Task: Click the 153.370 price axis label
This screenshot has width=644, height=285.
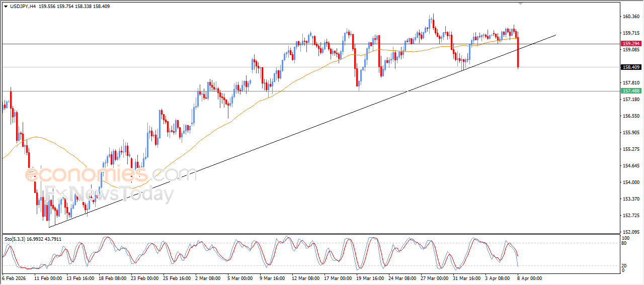Action: pyautogui.click(x=630, y=199)
